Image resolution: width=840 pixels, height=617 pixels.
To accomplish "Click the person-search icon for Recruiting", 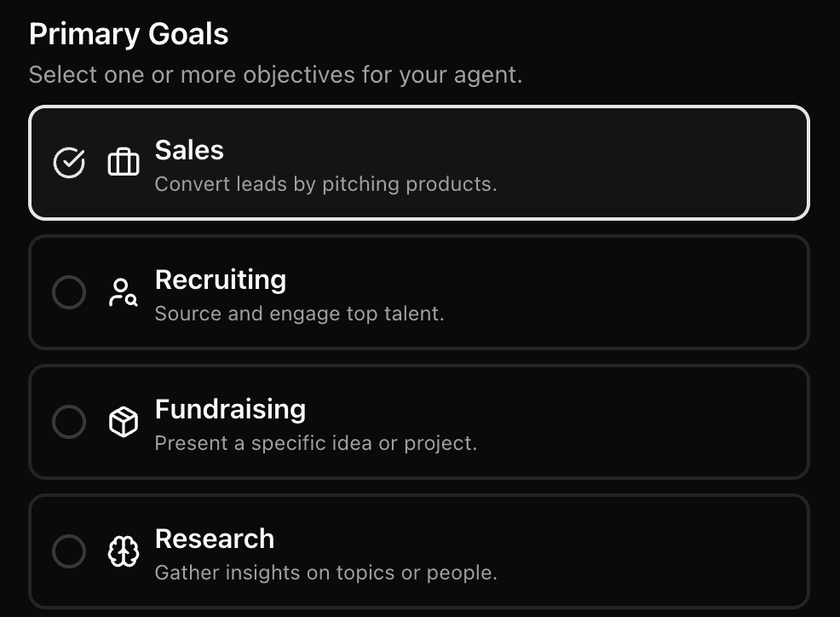I will click(124, 292).
